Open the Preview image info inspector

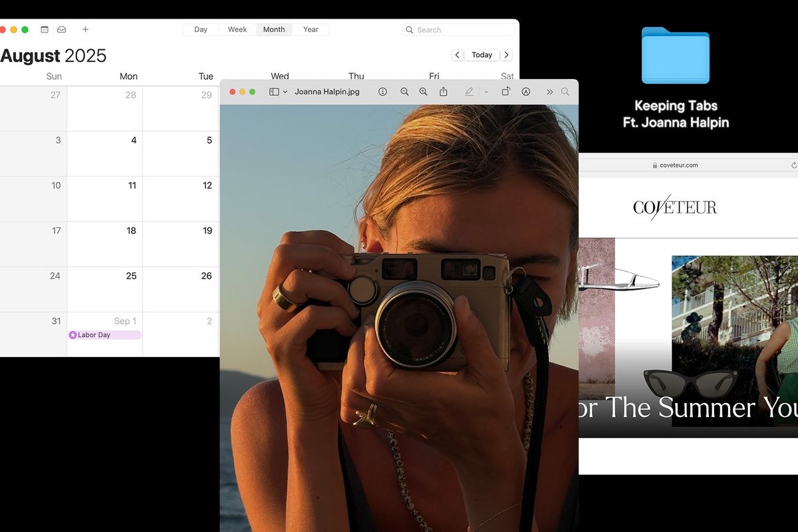(382, 92)
